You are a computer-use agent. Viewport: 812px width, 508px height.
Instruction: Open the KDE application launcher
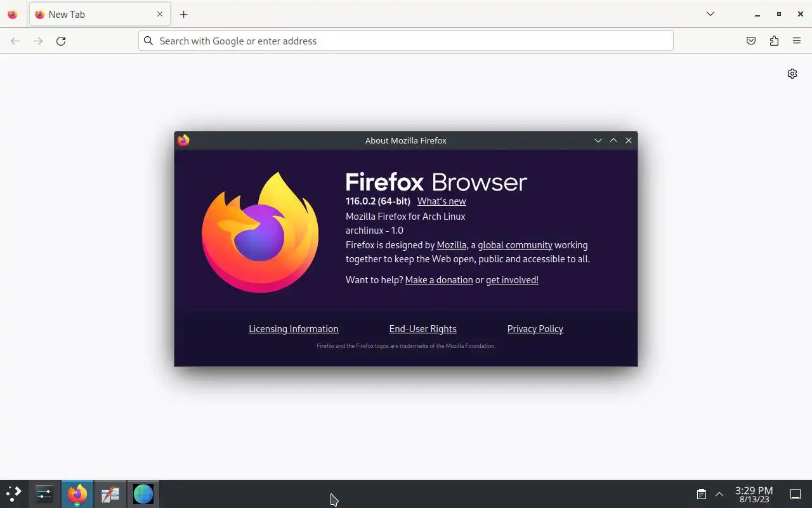point(14,494)
